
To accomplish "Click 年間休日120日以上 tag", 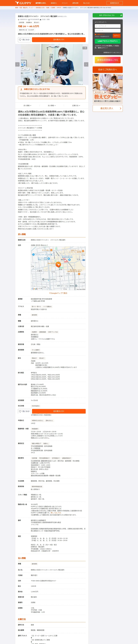I will coord(38,421).
